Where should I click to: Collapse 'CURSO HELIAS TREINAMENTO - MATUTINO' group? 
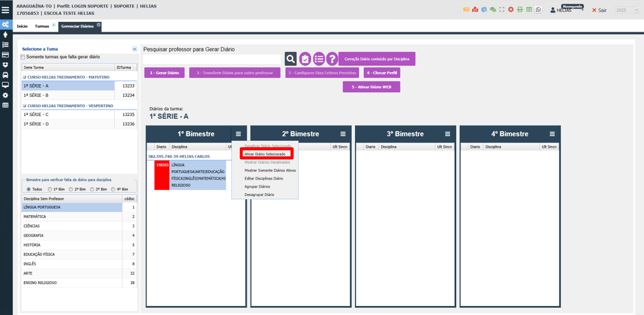click(25, 77)
